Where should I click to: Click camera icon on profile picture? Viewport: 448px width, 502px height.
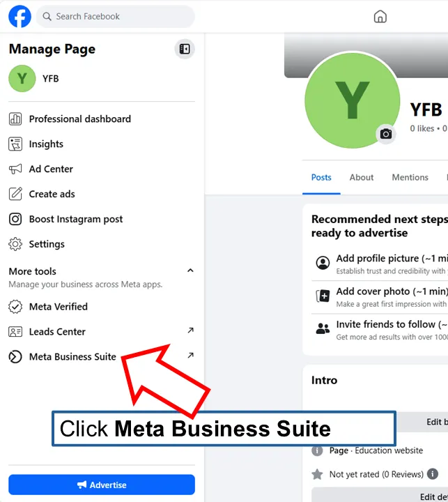(x=385, y=134)
